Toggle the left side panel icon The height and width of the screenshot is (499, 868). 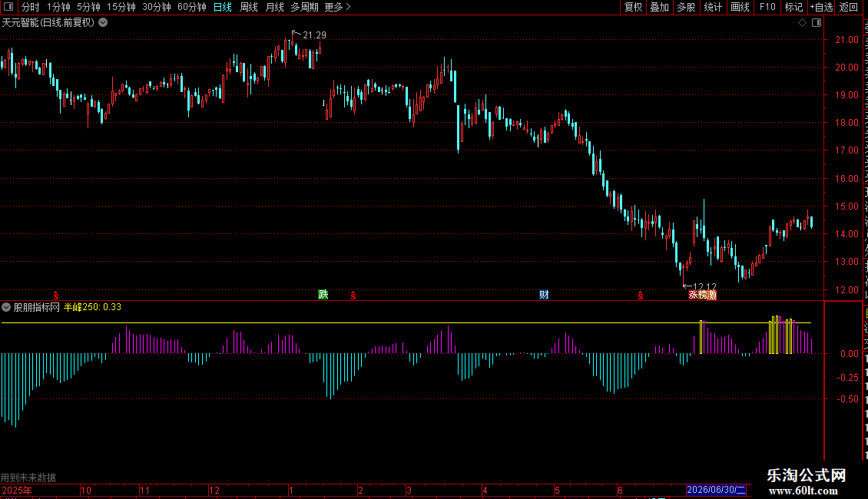pos(8,7)
